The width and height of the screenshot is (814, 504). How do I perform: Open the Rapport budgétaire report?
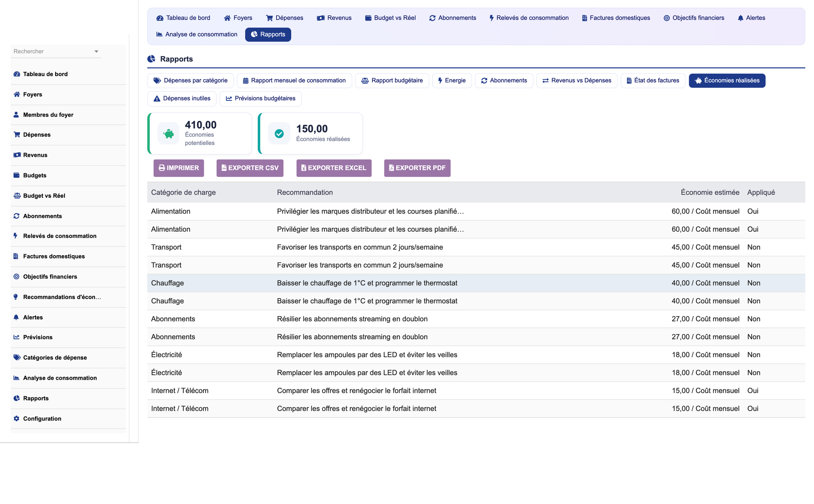(x=392, y=81)
